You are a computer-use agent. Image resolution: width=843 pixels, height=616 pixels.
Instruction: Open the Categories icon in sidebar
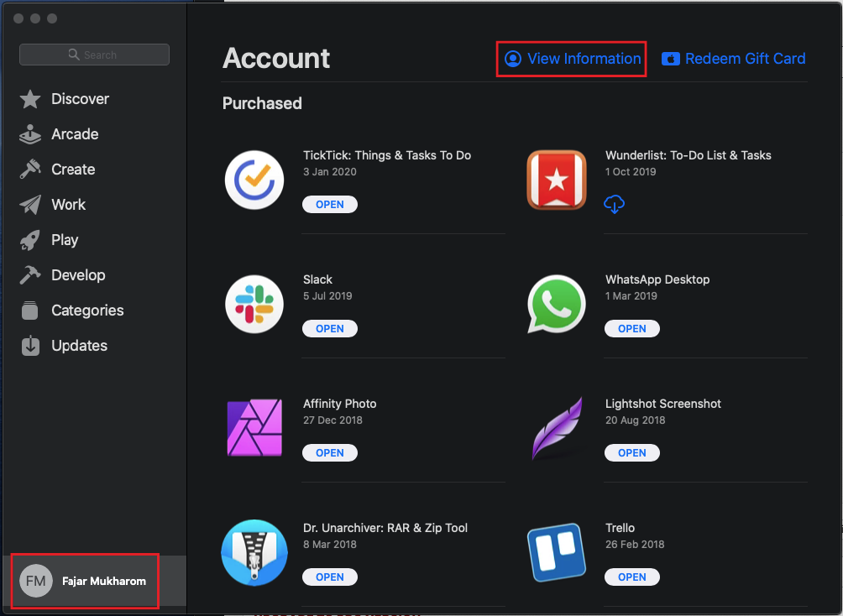[30, 311]
